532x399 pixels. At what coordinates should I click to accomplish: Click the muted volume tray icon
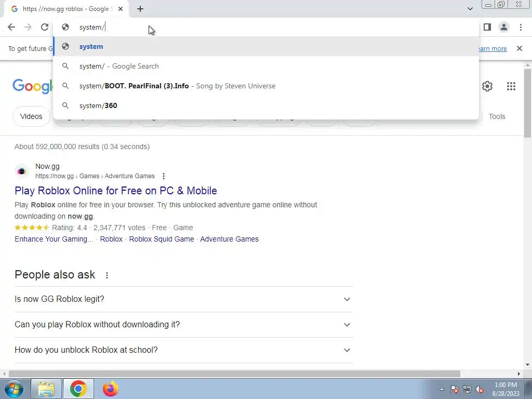click(480, 389)
